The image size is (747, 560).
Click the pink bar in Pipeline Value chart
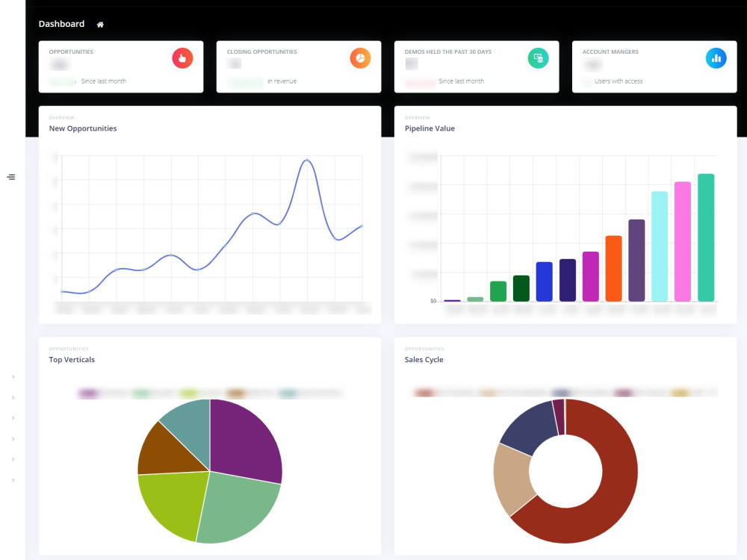(x=683, y=241)
